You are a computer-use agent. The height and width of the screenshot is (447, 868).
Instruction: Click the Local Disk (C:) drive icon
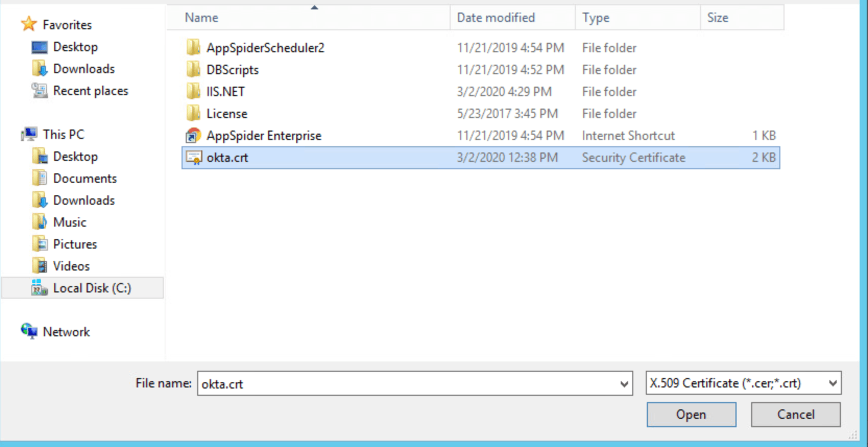[x=40, y=288]
